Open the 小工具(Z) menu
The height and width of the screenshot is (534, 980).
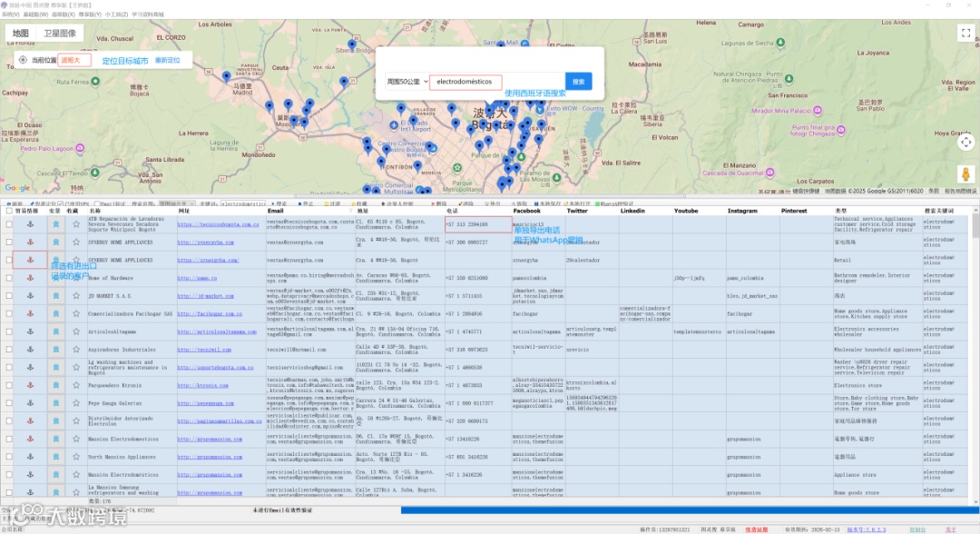pos(116,14)
